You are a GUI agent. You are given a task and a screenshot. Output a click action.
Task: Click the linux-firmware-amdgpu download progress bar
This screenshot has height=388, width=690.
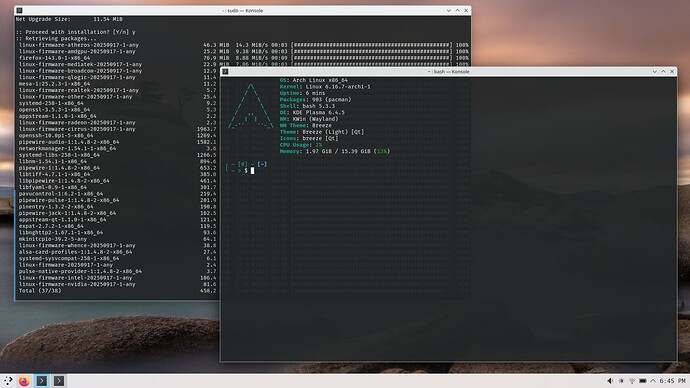(372, 51)
